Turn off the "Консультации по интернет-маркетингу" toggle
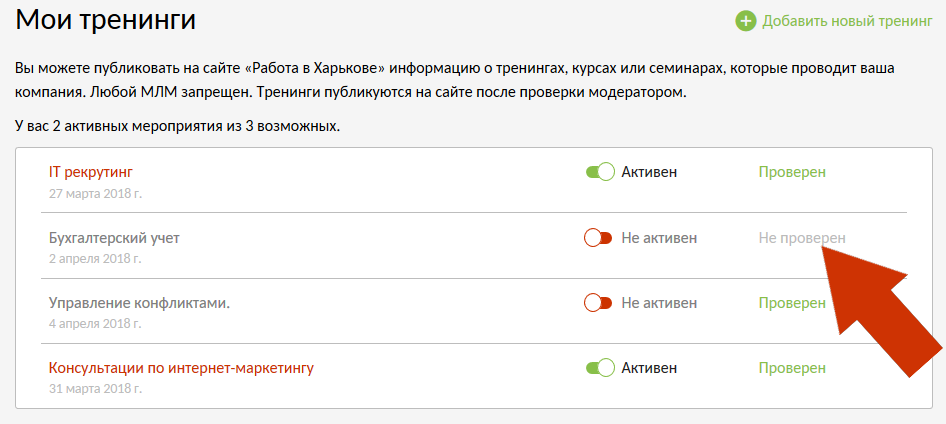 coord(599,368)
